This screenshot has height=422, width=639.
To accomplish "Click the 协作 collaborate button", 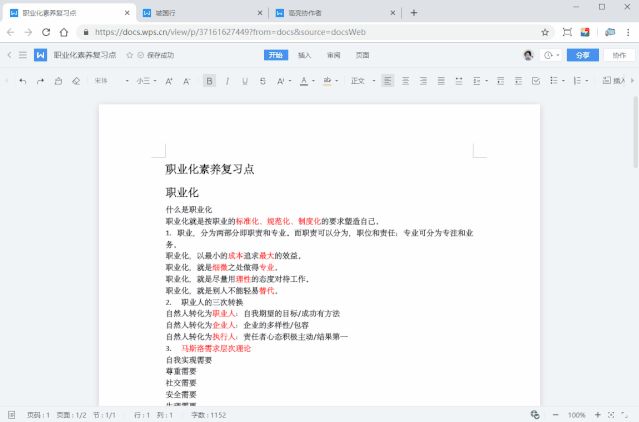I will [x=619, y=55].
